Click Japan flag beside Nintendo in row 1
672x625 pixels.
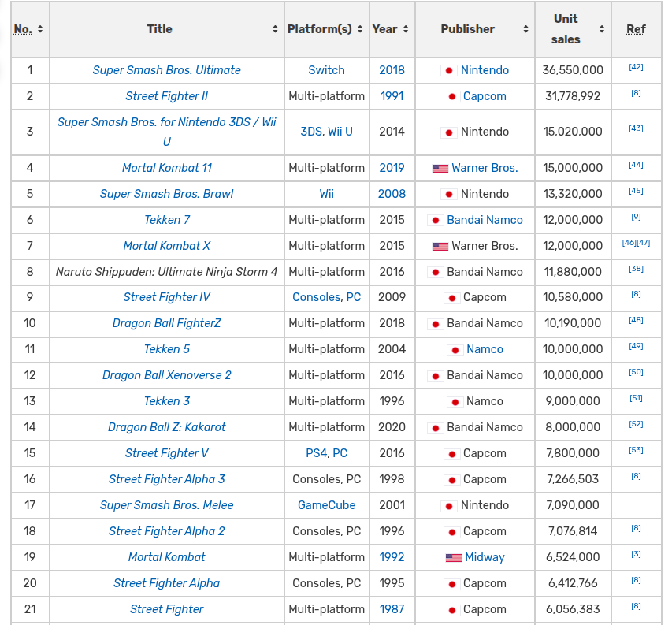pos(449,70)
